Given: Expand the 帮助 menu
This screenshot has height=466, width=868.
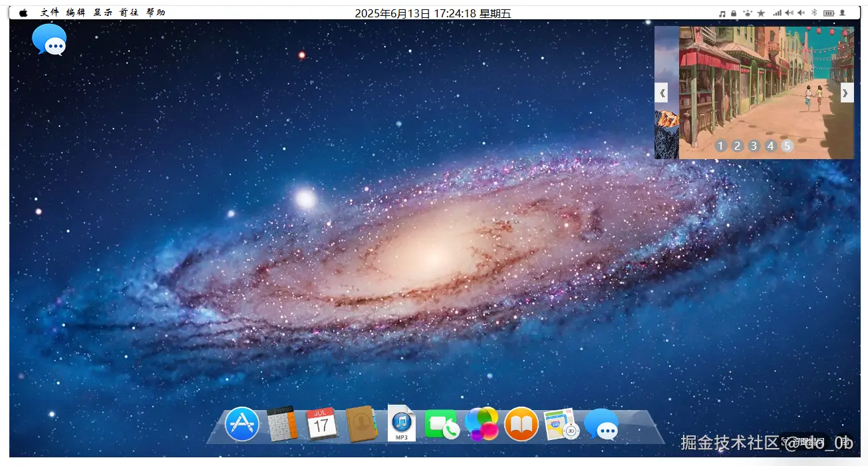Looking at the screenshot, I should click(x=156, y=13).
